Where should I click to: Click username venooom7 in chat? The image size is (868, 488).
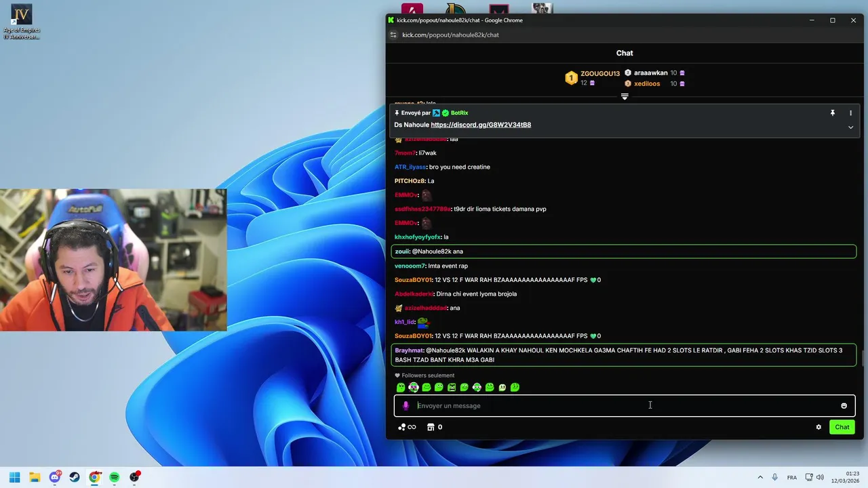click(410, 266)
